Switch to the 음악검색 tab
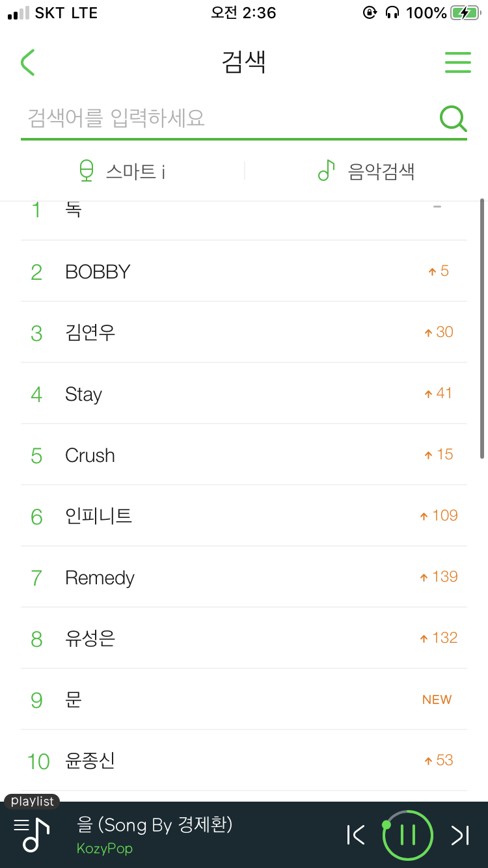The width and height of the screenshot is (488, 868). click(x=381, y=172)
